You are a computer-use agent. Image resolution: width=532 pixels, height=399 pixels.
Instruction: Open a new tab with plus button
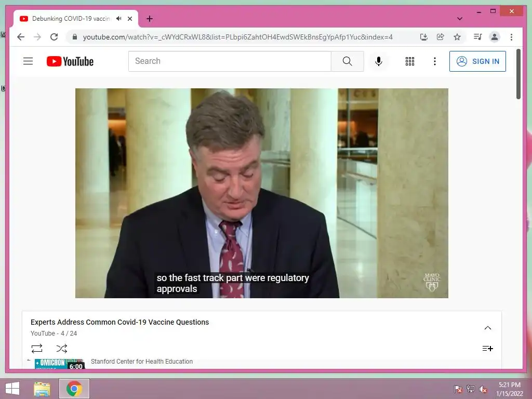pyautogui.click(x=149, y=19)
